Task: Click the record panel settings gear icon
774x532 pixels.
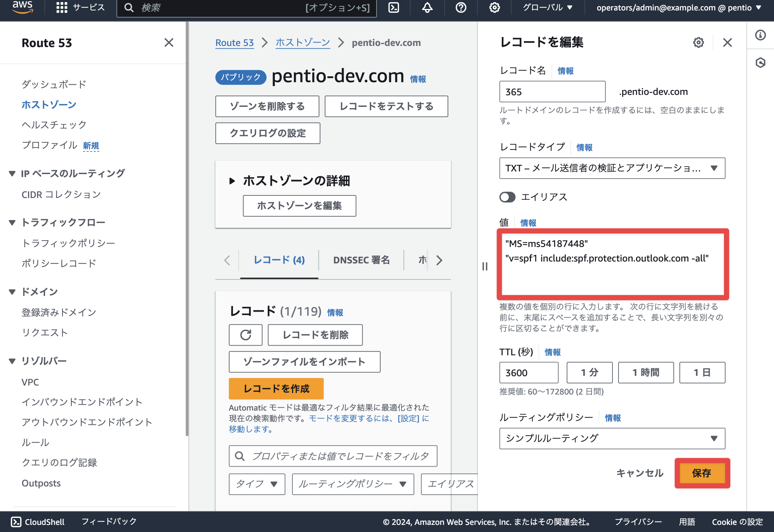Action: [x=698, y=43]
